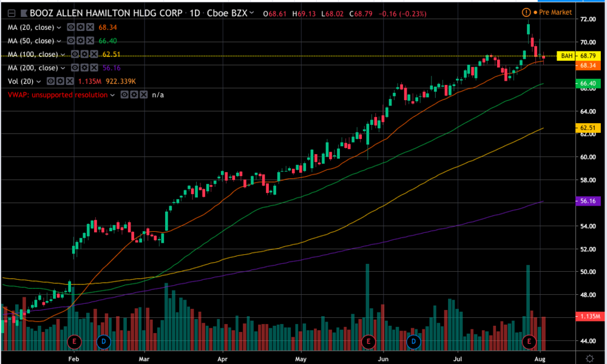The height and width of the screenshot is (364, 607).
Task: Open Vol (20) settings gear
Action: click(61, 81)
